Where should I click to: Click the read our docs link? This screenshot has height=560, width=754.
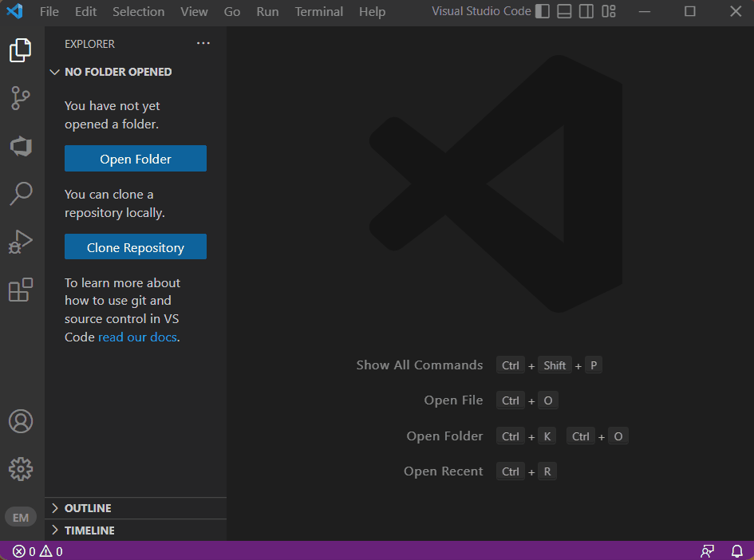point(137,337)
